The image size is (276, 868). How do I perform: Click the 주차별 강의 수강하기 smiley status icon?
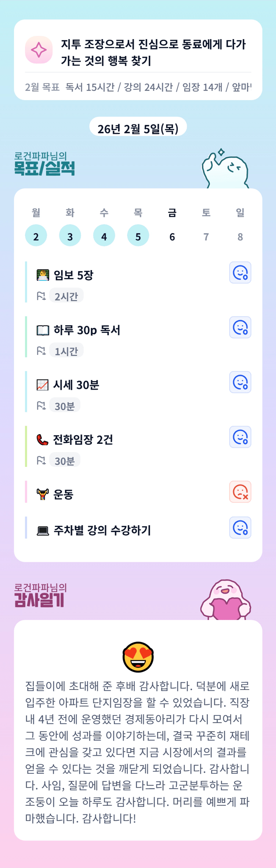(x=240, y=528)
